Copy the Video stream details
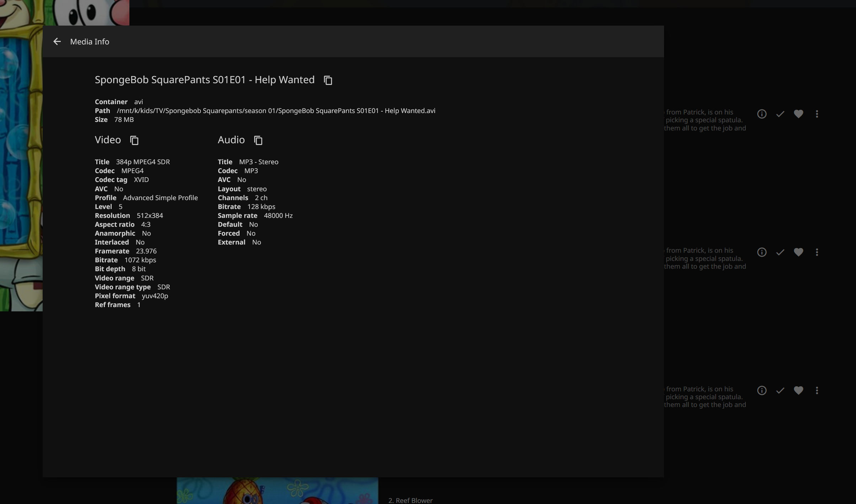 (134, 140)
